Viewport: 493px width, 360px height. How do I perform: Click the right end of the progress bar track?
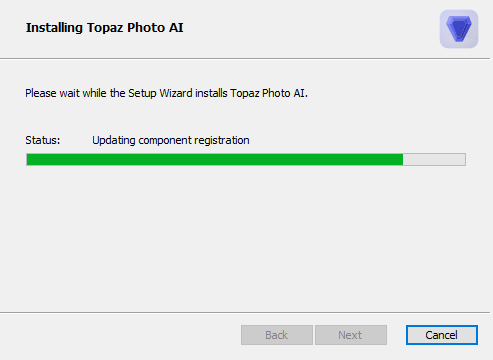tap(463, 160)
